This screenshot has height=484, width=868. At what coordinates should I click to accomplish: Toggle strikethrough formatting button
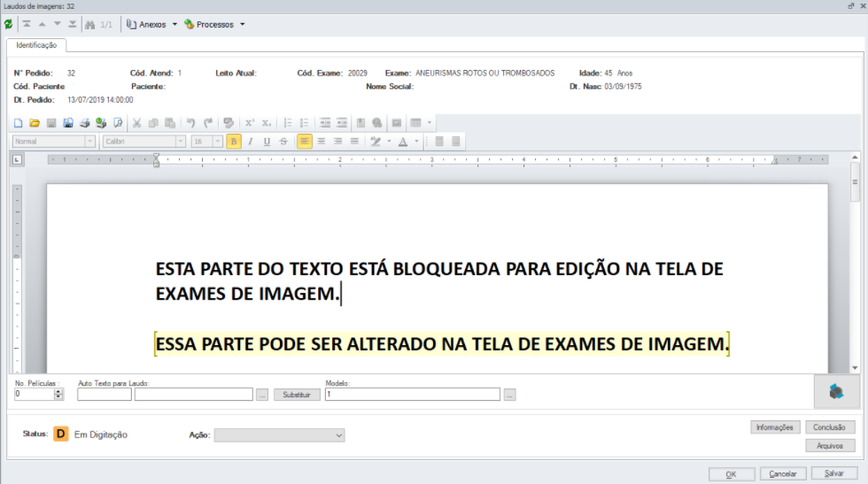[x=283, y=142]
